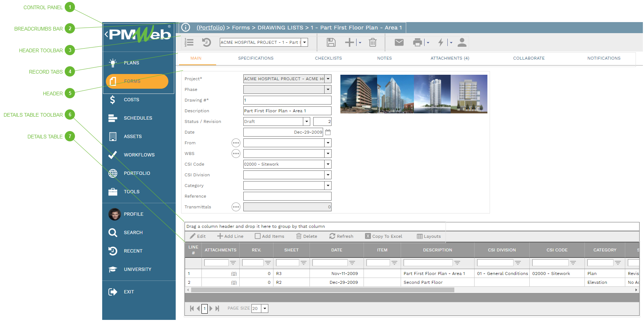Screen dimensions: 644x321
Task: Open the Attachments (4) tab
Action: 450,58
